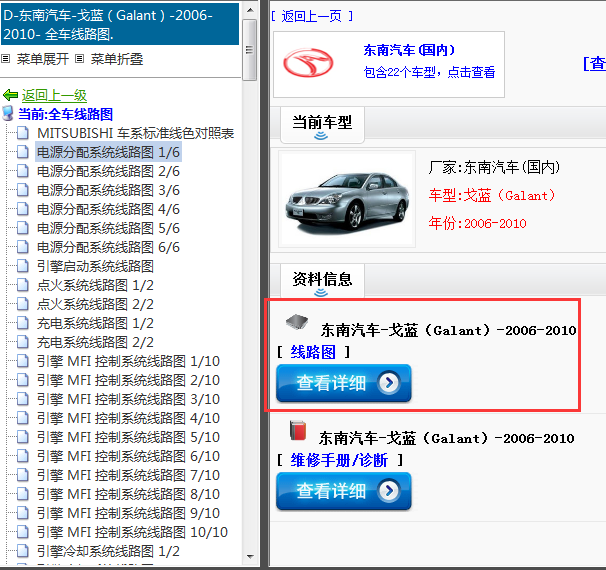Open the 线路图 link
This screenshot has width=606, height=570.
click(x=313, y=352)
